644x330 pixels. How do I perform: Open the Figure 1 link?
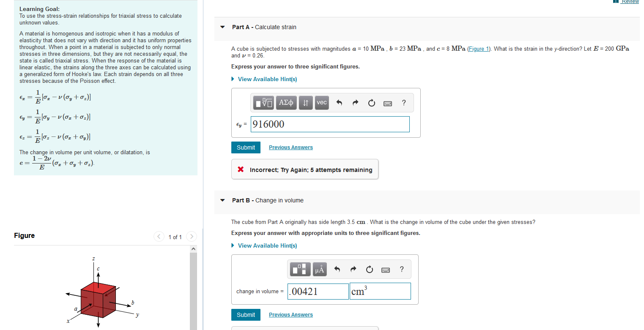pos(478,49)
